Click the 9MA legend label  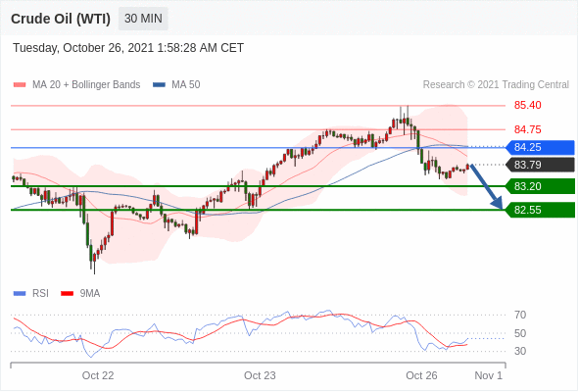[90, 294]
